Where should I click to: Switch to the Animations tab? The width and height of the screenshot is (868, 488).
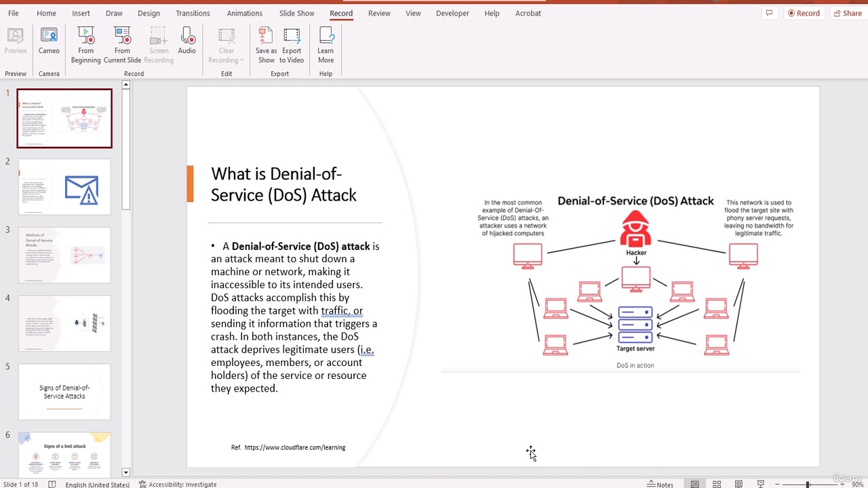[244, 13]
